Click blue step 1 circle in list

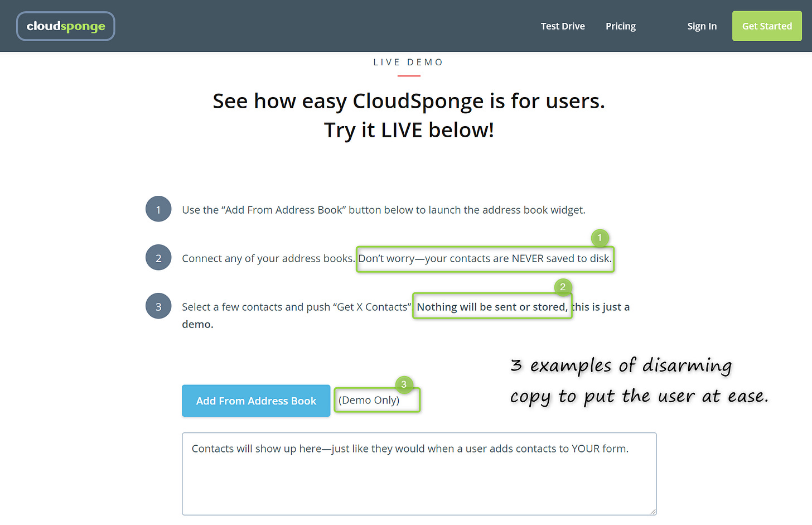(x=158, y=209)
